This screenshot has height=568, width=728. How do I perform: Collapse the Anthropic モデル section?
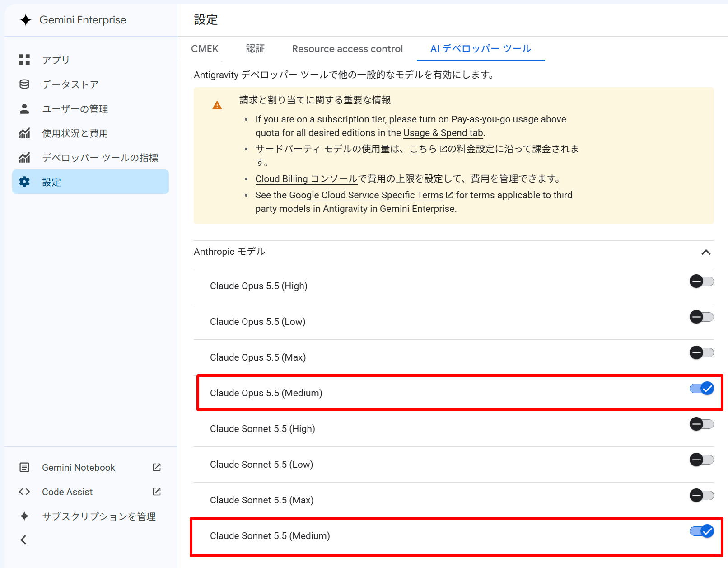tap(706, 252)
